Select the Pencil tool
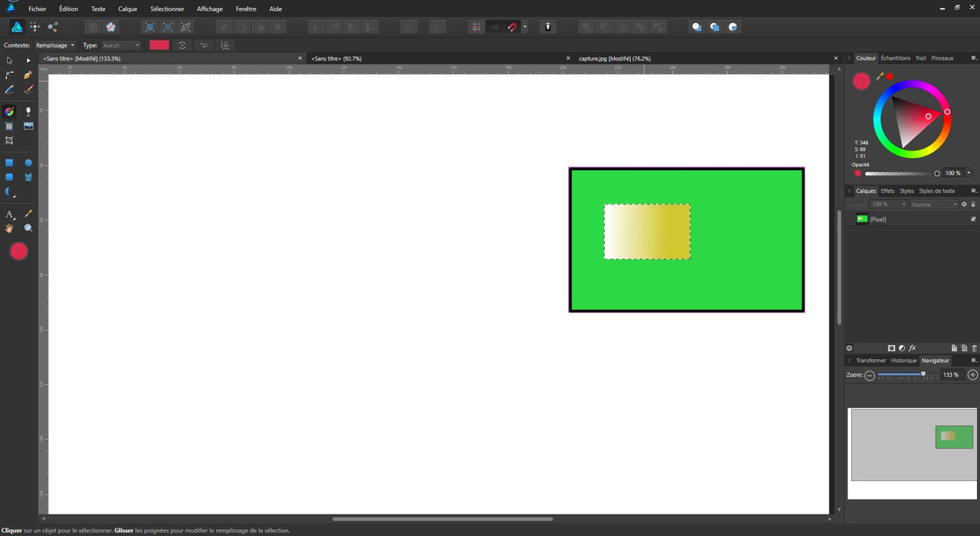Image resolution: width=980 pixels, height=536 pixels. click(9, 90)
